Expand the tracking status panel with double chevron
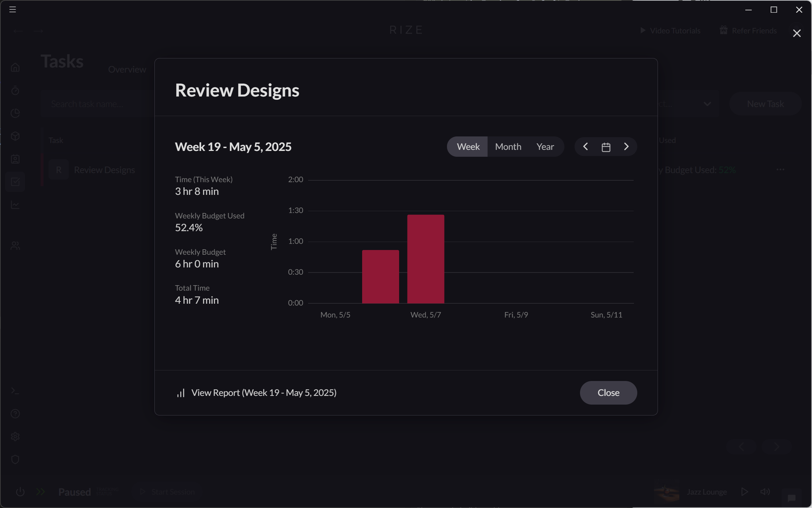 point(41,492)
